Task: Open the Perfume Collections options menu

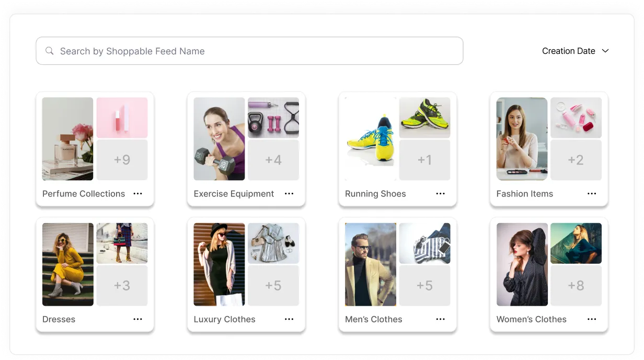Action: 137,193
